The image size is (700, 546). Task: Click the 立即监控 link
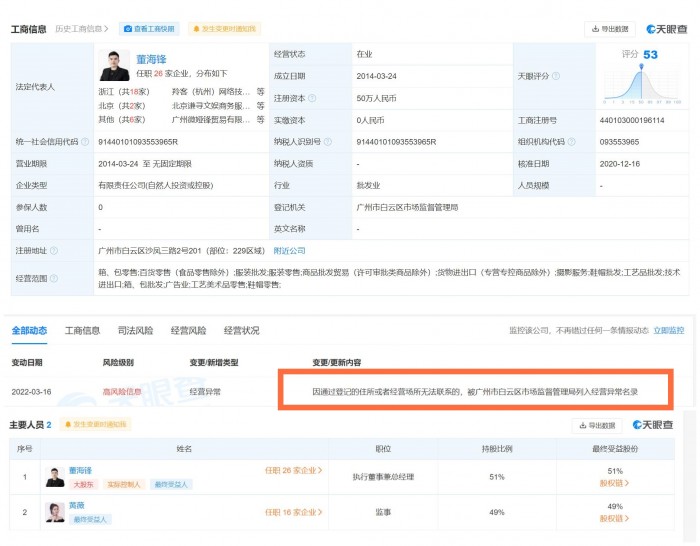(x=669, y=330)
